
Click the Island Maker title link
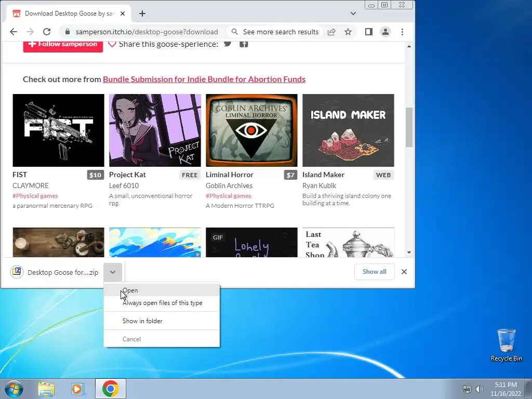click(x=323, y=175)
